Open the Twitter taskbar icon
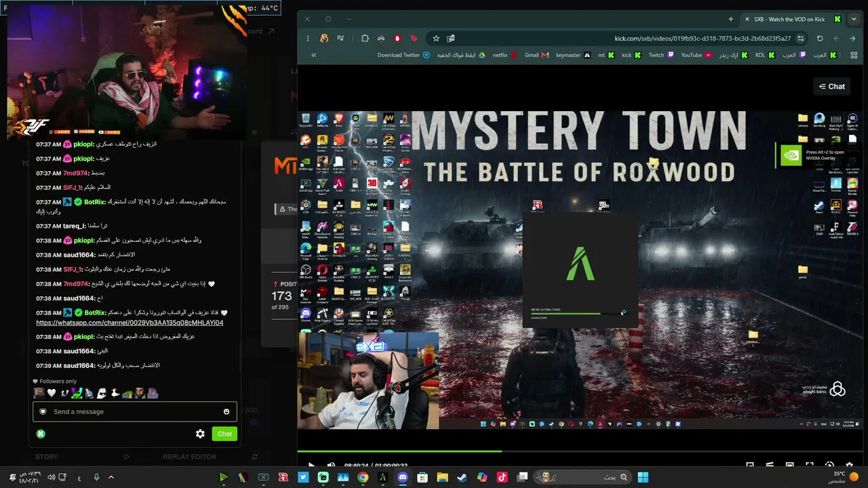This screenshot has width=868, height=488. (303, 477)
